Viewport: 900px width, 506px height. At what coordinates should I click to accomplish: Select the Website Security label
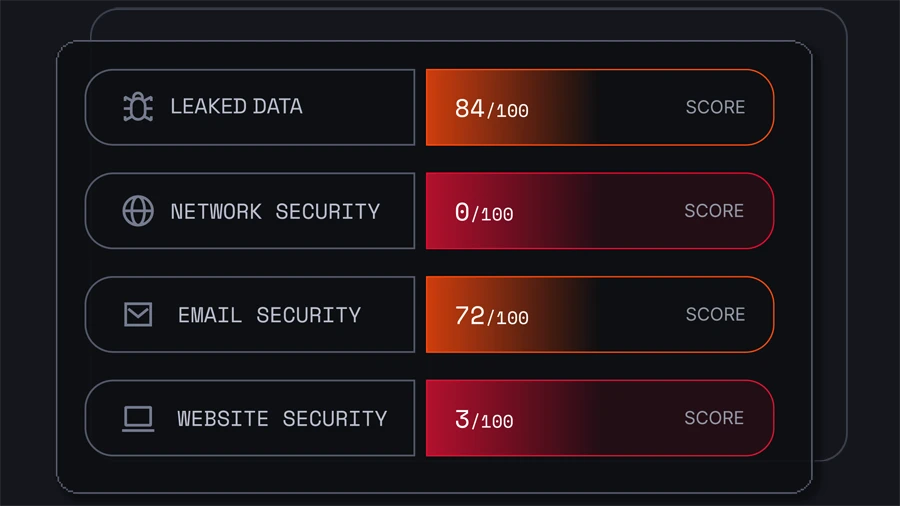point(282,419)
